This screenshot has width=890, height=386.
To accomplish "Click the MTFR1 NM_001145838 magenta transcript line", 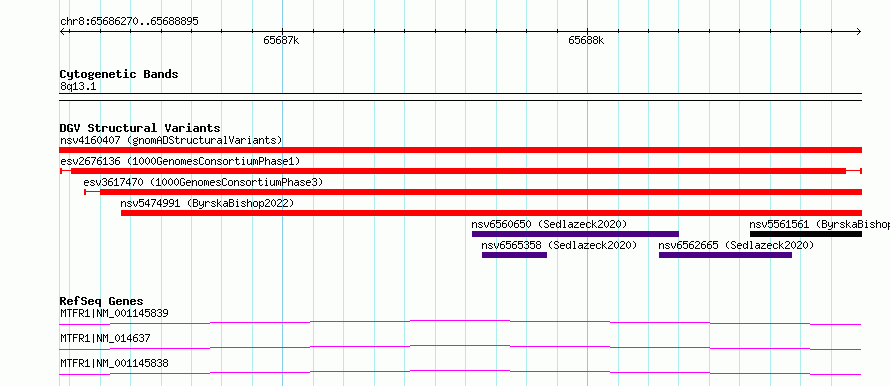I will coord(460,372).
